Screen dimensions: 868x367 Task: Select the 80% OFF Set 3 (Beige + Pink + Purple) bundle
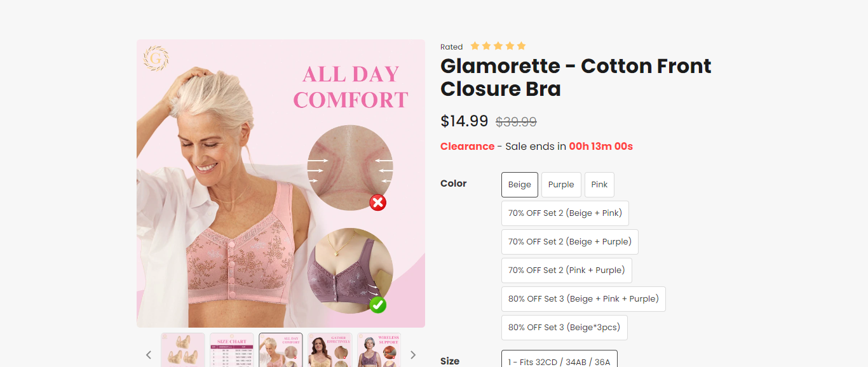583,298
